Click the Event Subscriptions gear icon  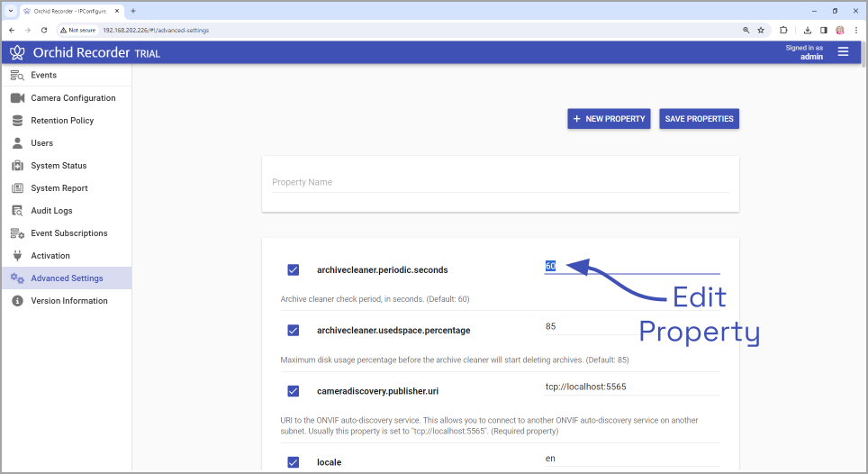[17, 233]
